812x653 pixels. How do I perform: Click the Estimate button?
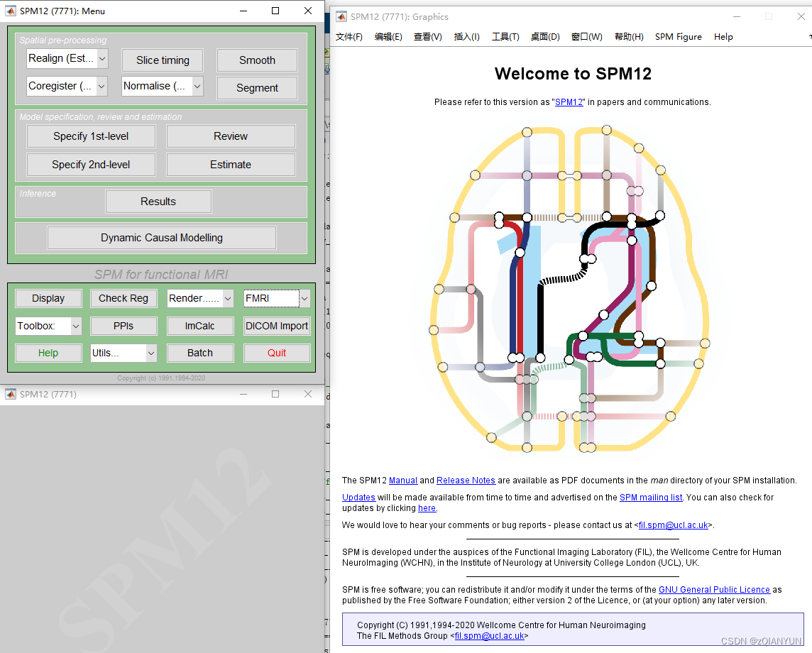231,165
